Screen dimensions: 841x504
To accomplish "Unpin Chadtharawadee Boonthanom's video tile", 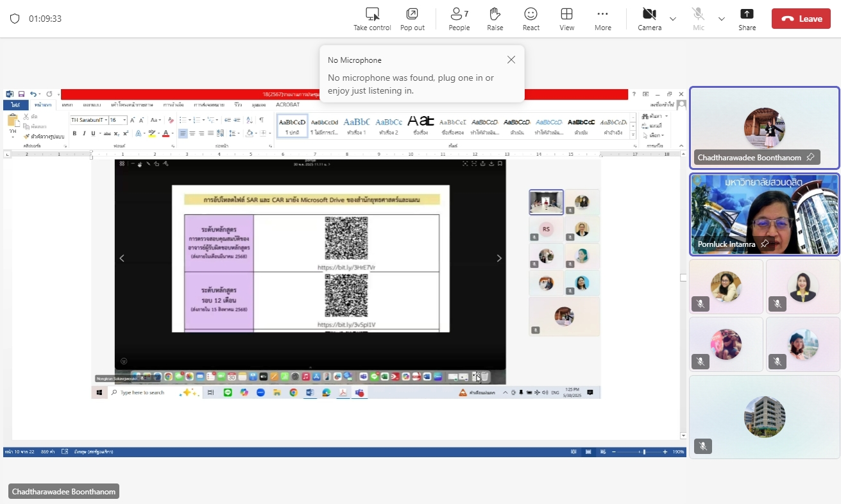I will pyautogui.click(x=811, y=157).
